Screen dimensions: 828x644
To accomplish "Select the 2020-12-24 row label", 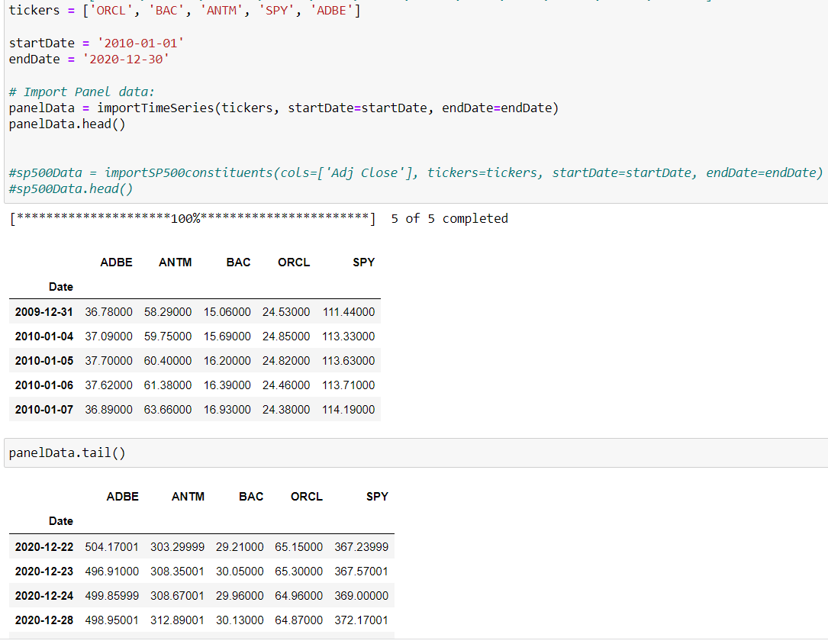I will click(x=44, y=596).
